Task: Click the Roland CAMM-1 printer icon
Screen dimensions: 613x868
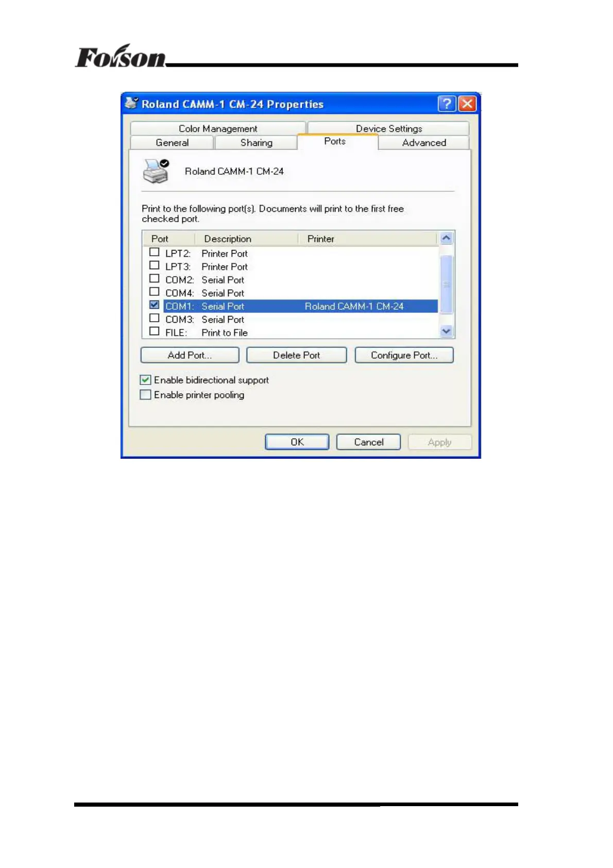Action: pyautogui.click(x=156, y=171)
